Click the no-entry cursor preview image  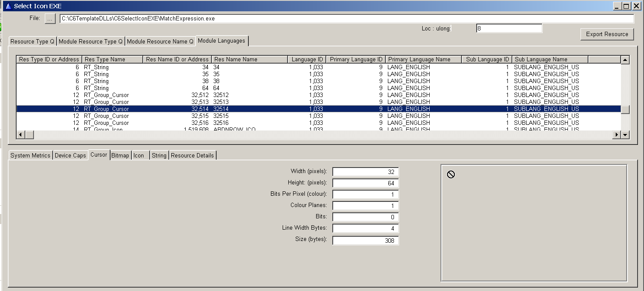click(x=451, y=174)
